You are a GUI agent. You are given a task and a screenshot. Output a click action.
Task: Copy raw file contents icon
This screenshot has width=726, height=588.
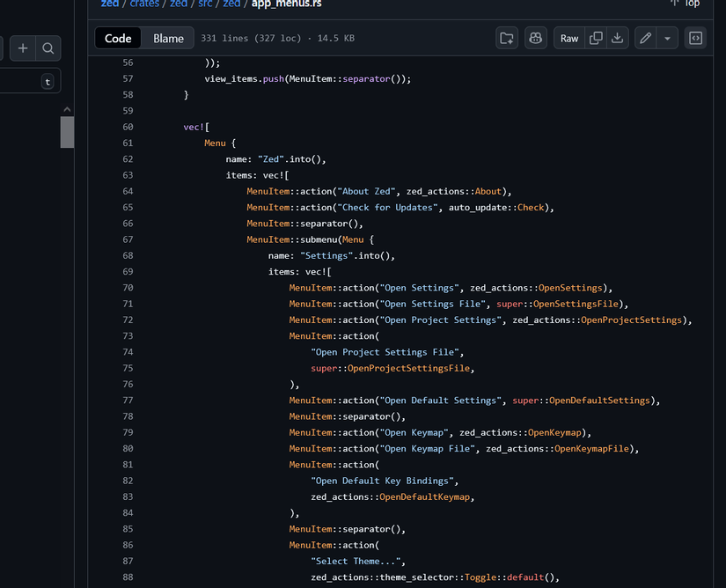pyautogui.click(x=596, y=39)
